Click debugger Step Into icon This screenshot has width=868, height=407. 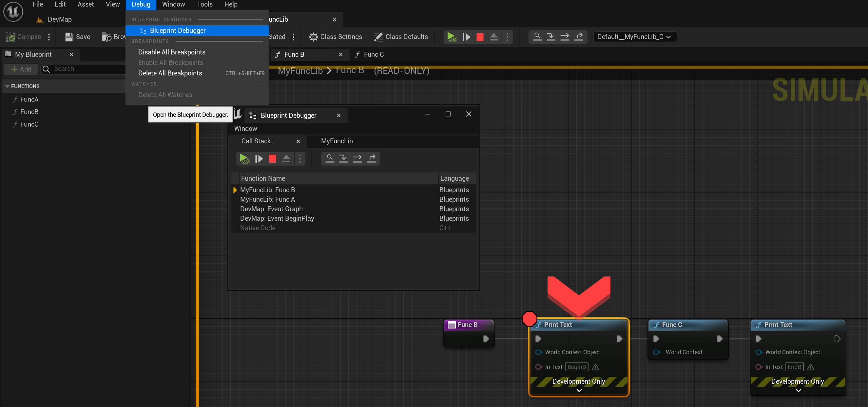(x=344, y=158)
